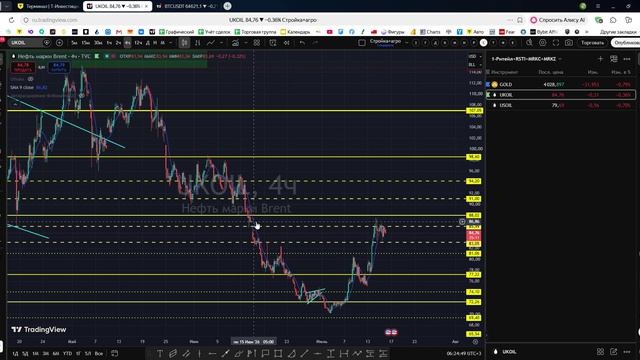Click the Опубликовать button
The height and width of the screenshot is (360, 640).
(x=626, y=43)
